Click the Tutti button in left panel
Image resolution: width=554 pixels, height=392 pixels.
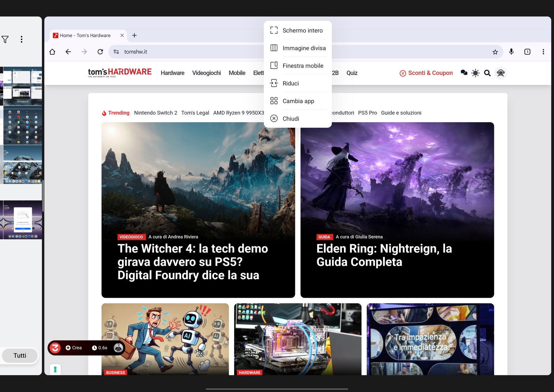tap(20, 356)
